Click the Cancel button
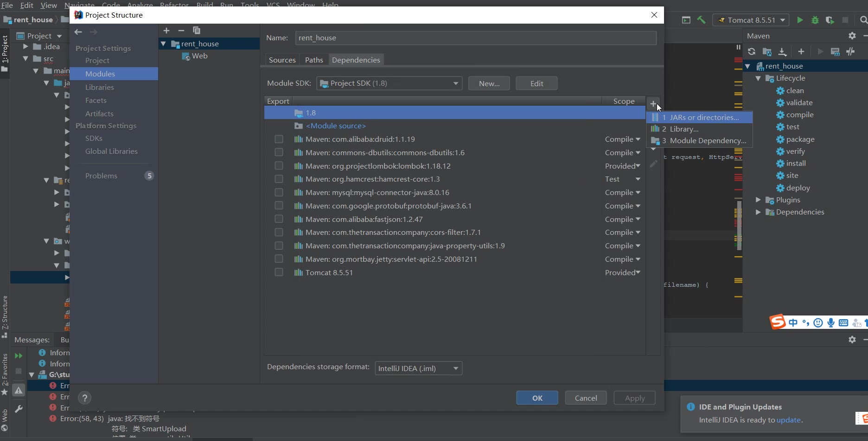Screen dimensions: 868x441 click(x=586, y=398)
